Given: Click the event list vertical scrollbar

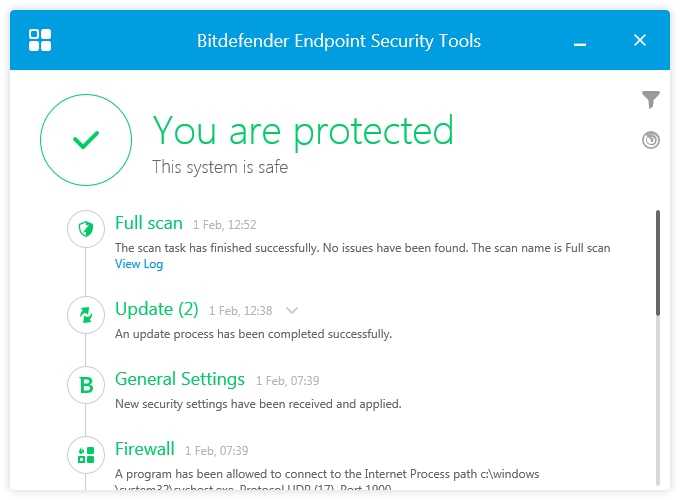Looking at the screenshot, I should pos(657,264).
